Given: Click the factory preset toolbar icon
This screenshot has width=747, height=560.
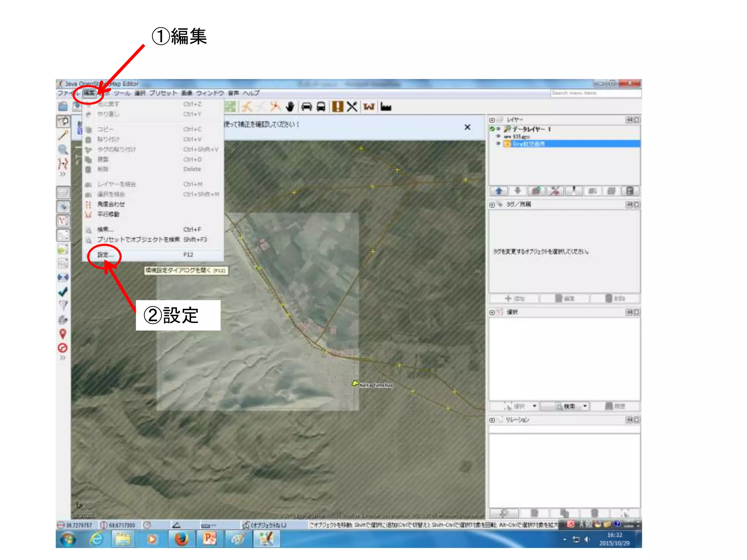Looking at the screenshot, I should coord(386,107).
